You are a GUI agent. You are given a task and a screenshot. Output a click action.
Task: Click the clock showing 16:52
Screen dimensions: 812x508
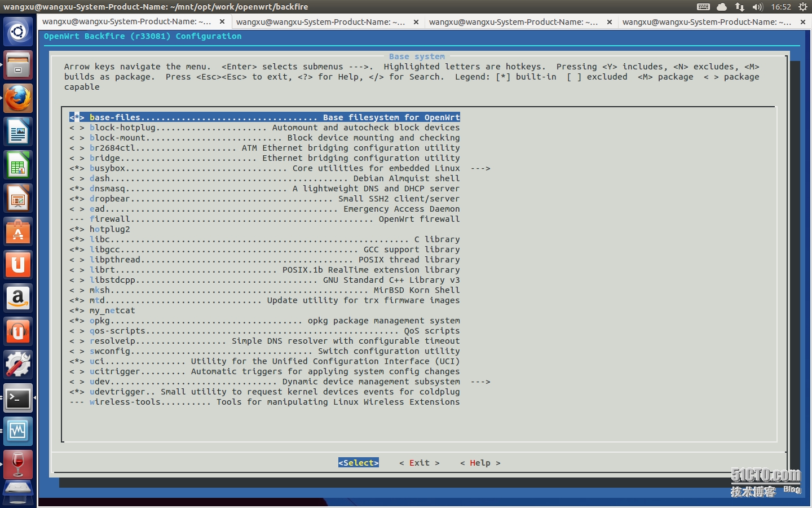pos(781,7)
